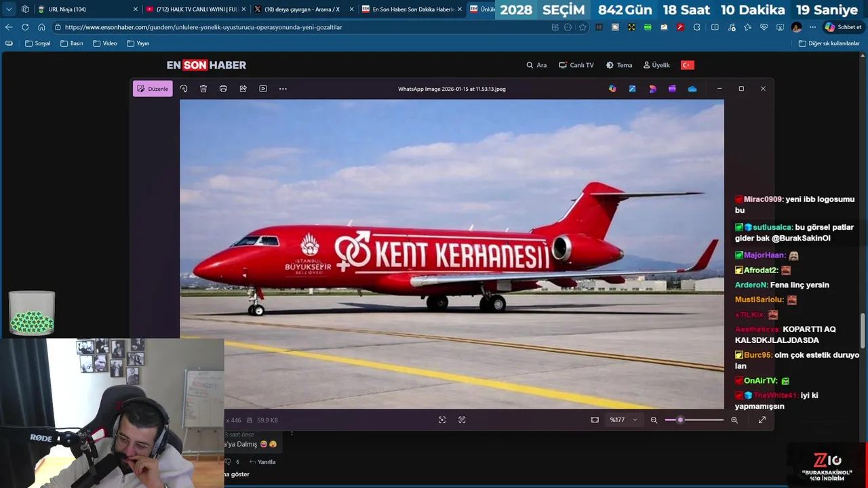Close the URL Ninja tab

pyautogui.click(x=135, y=9)
